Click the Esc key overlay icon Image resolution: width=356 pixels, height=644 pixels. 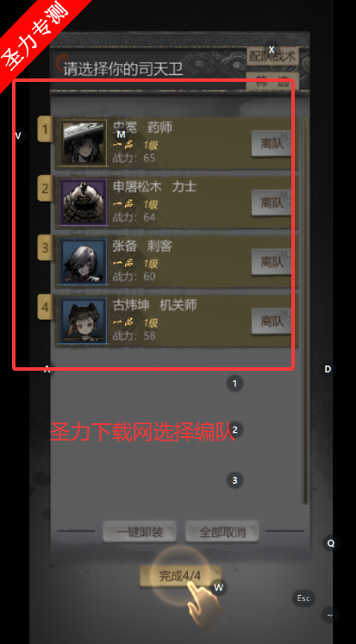point(303,598)
